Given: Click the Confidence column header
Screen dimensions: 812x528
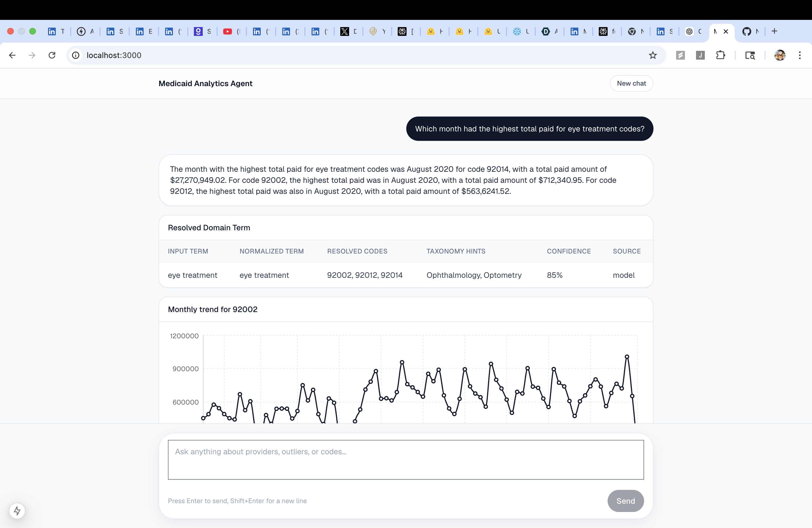Looking at the screenshot, I should coord(568,251).
